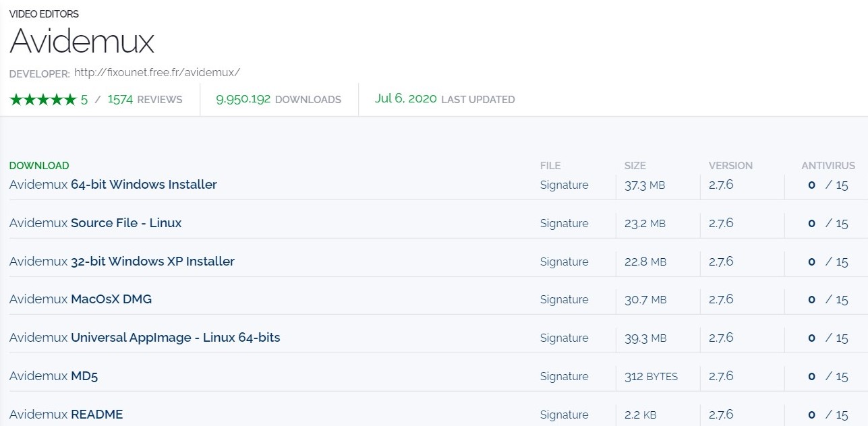Click Signature for the MD5 file
This screenshot has height=426, width=868.
564,377
